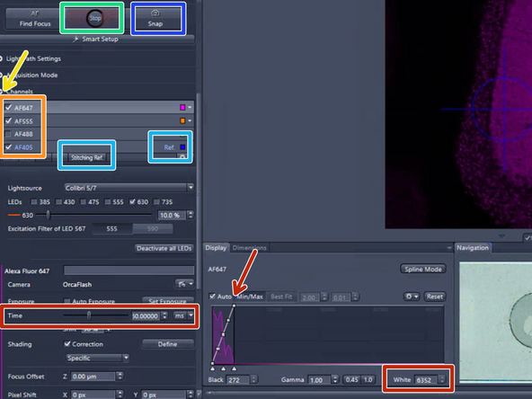
Task: Click the Black level value field
Action: coord(238,379)
